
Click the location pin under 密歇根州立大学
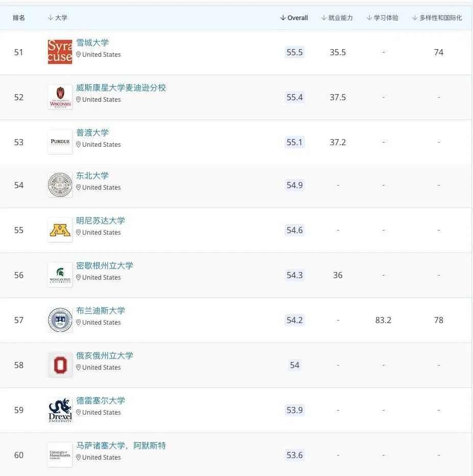click(78, 278)
